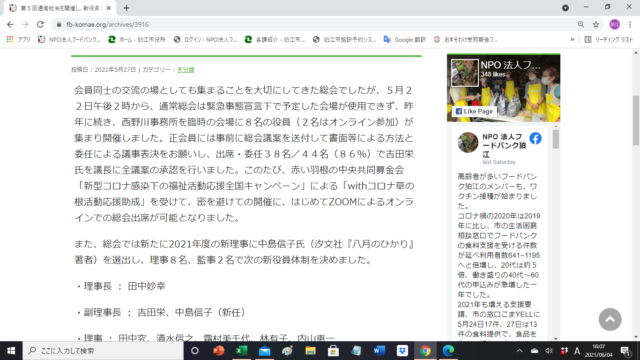Bookmark this page using the star icon
This screenshot has height=360, width=640.
coord(596,24)
